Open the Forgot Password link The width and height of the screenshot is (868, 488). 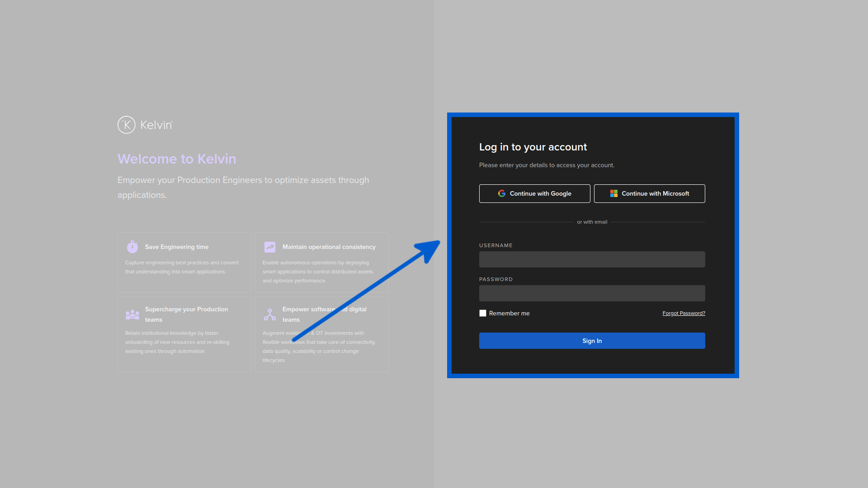pyautogui.click(x=683, y=313)
